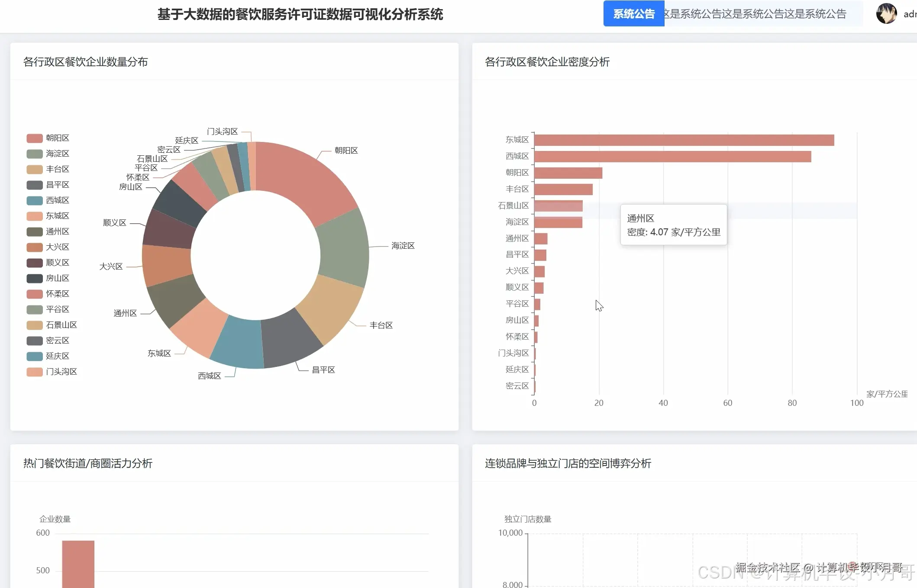Toggle 朝阳区 in the pie chart legend
This screenshot has width=917, height=588.
tap(48, 138)
